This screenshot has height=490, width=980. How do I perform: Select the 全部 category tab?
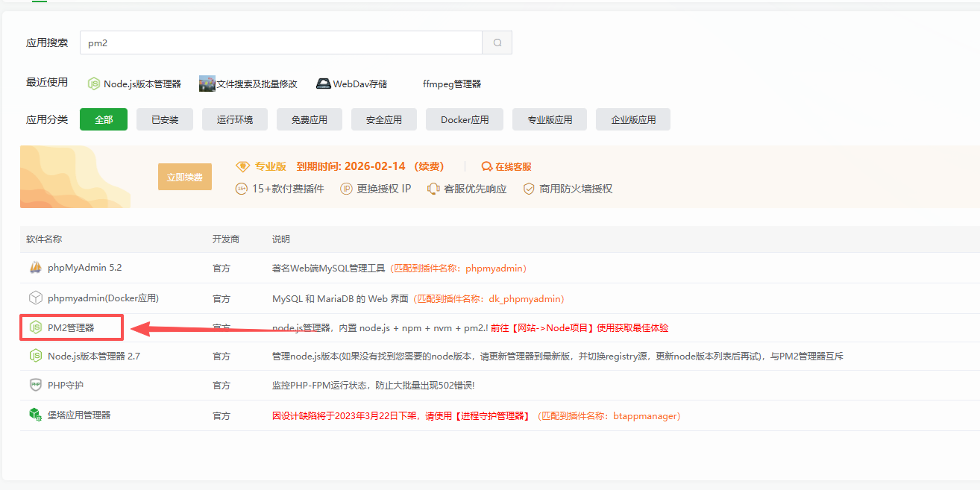[104, 119]
